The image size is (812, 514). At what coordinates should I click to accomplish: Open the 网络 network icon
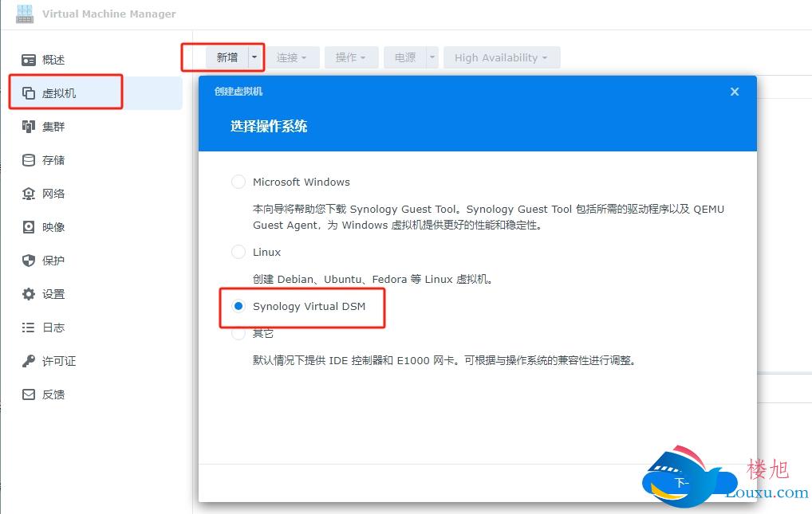29,194
